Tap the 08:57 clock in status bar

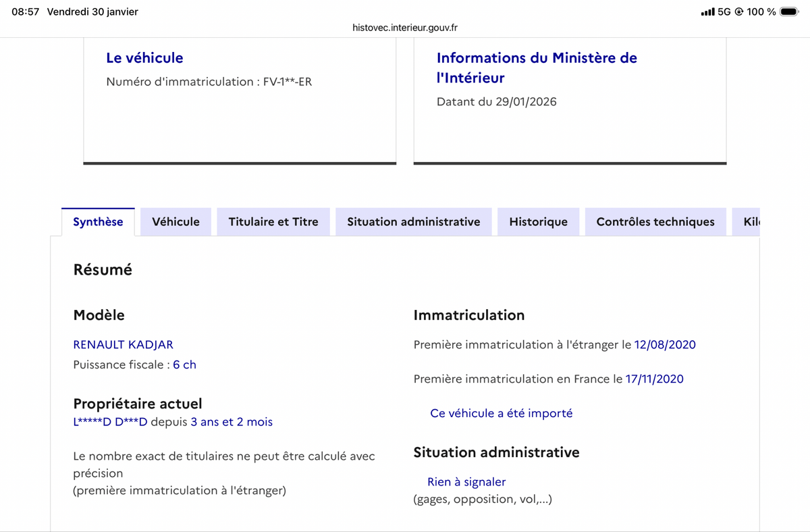point(25,11)
